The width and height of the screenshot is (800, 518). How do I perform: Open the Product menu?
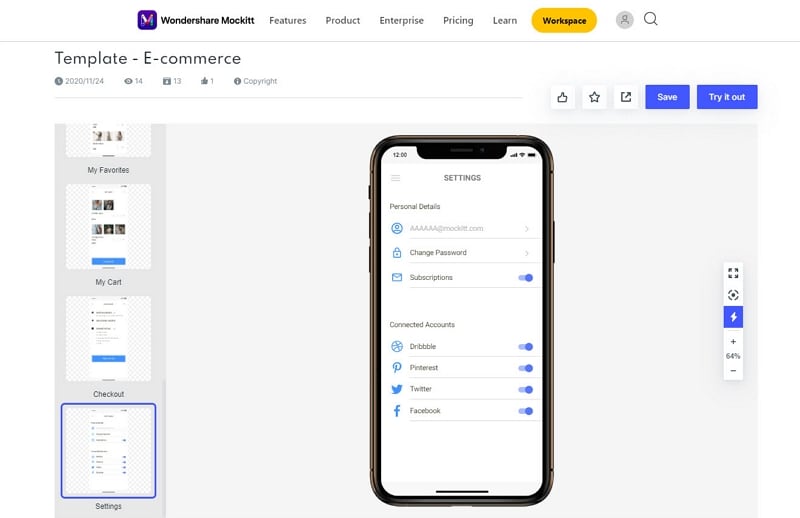(343, 20)
